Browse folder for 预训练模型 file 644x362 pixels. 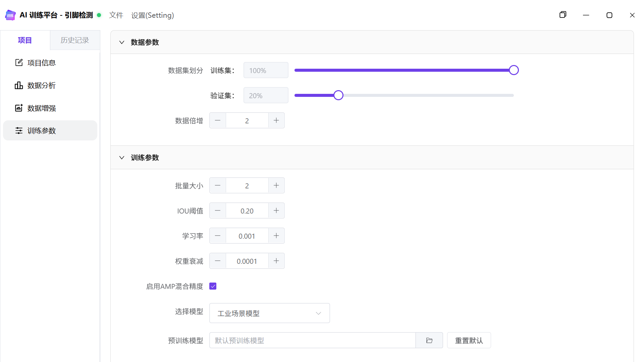click(429, 341)
